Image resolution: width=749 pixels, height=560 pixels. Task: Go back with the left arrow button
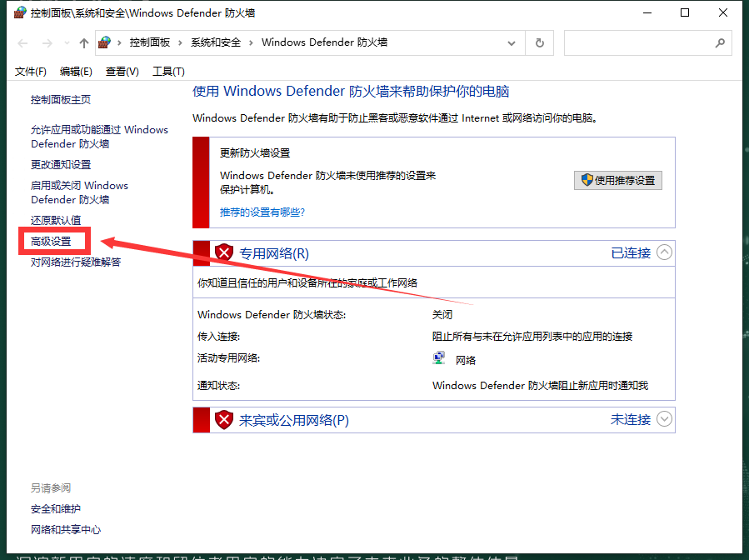[x=22, y=43]
